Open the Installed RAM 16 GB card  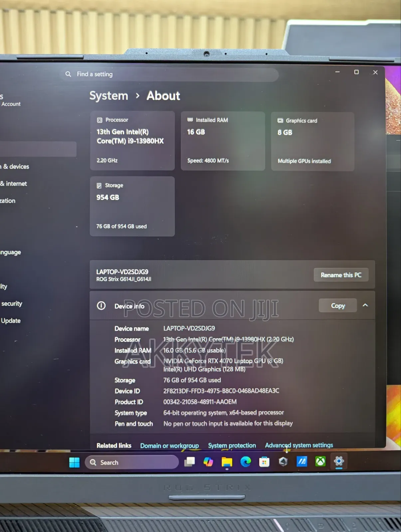click(223, 141)
